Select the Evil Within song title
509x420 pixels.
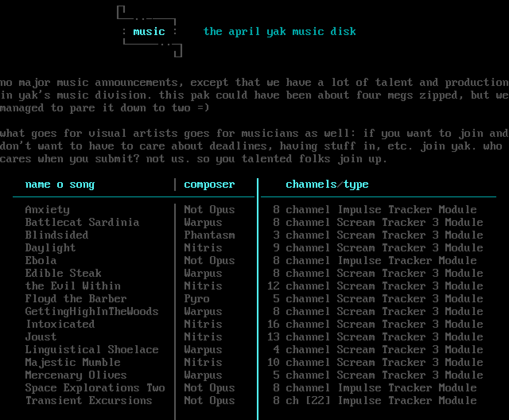click(73, 286)
